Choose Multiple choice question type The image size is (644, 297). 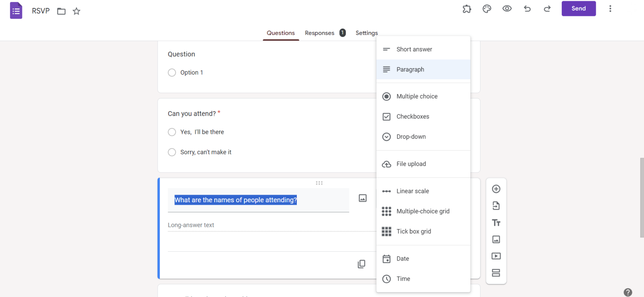click(x=423, y=96)
